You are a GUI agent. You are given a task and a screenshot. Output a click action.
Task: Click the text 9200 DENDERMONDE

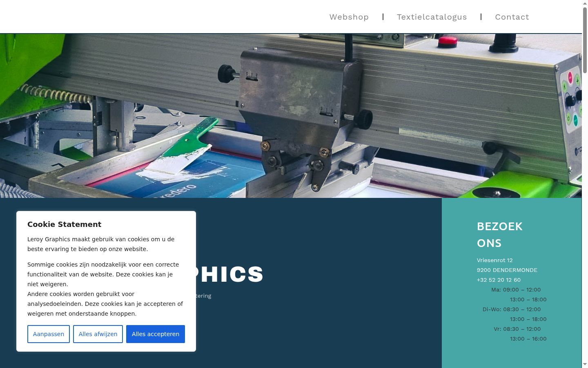(x=507, y=270)
